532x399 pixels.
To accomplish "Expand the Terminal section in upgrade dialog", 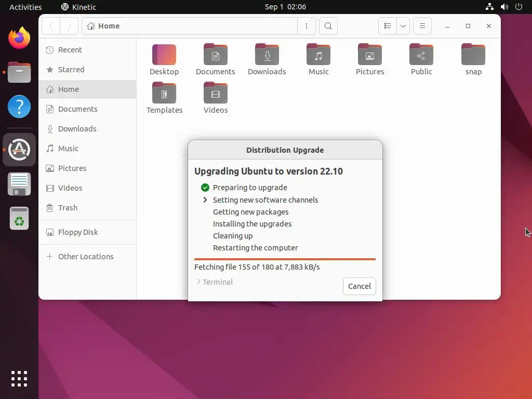I will pos(215,282).
